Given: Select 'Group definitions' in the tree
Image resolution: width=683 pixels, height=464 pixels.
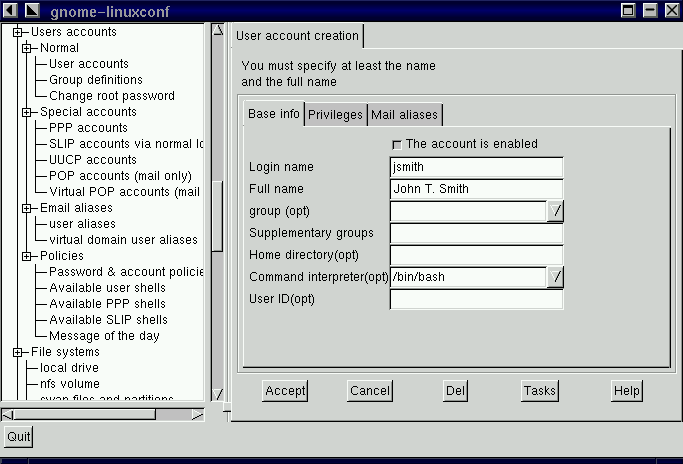Looking at the screenshot, I should tap(96, 80).
